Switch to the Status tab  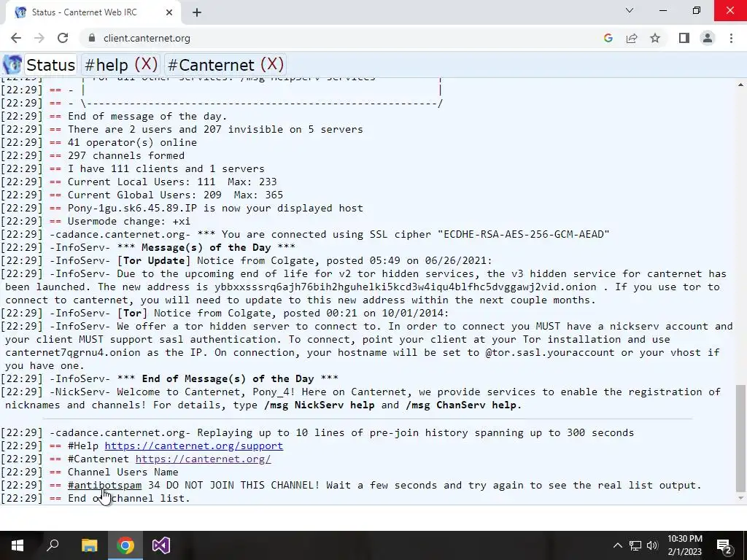50,65
